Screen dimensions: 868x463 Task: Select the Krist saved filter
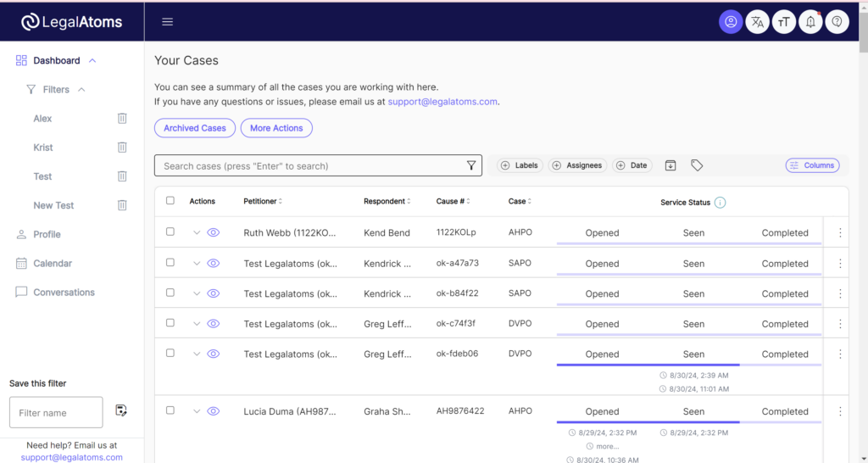point(43,148)
